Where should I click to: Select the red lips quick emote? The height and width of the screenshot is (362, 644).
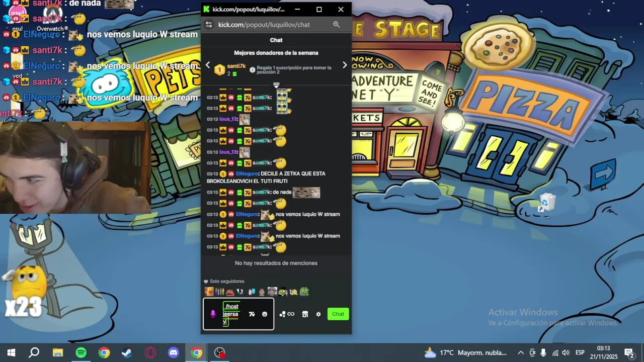click(x=230, y=292)
